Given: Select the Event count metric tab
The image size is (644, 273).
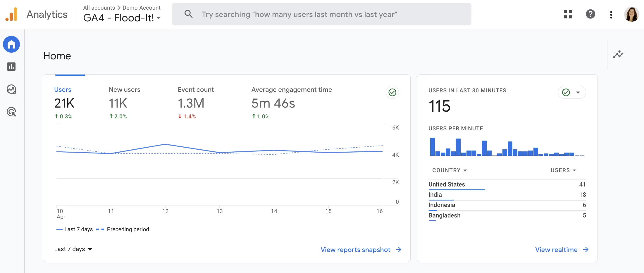Looking at the screenshot, I should (x=196, y=102).
